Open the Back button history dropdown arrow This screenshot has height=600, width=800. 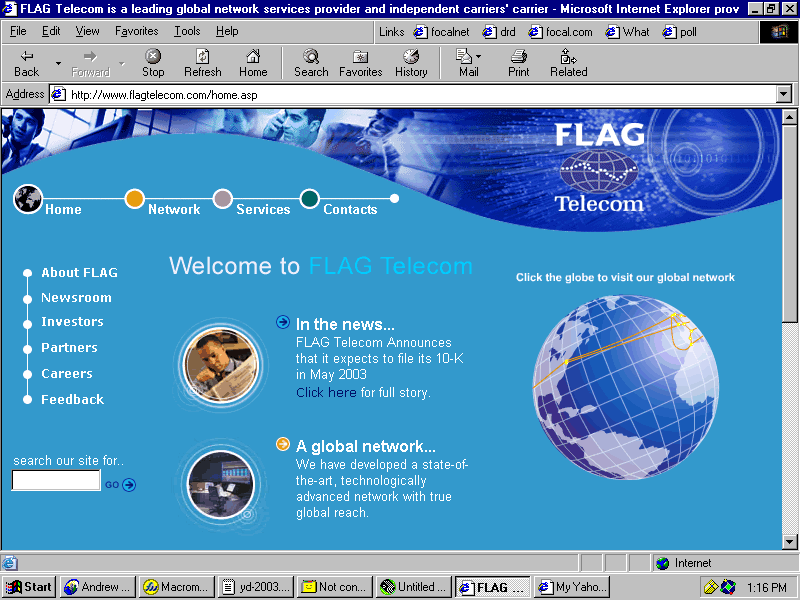point(58,64)
